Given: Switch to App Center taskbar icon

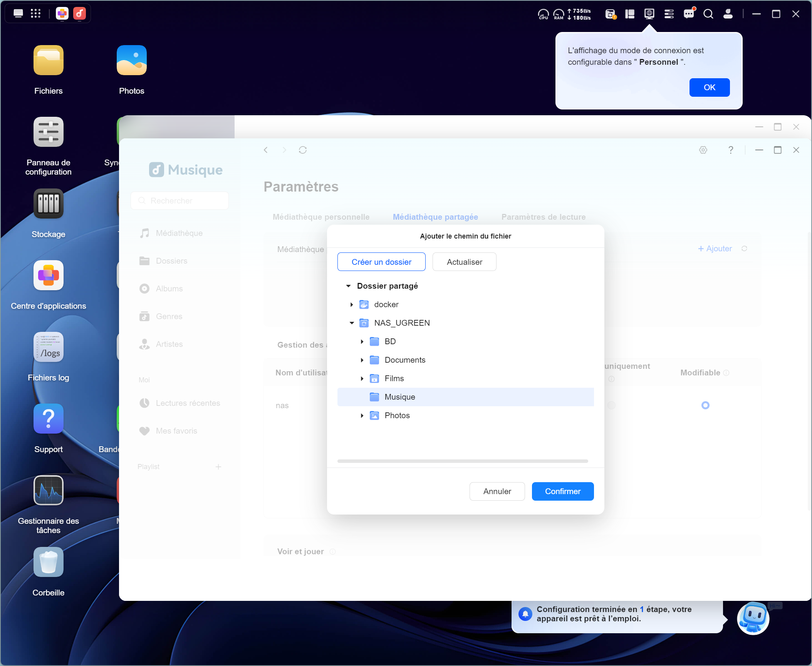Looking at the screenshot, I should tap(62, 13).
